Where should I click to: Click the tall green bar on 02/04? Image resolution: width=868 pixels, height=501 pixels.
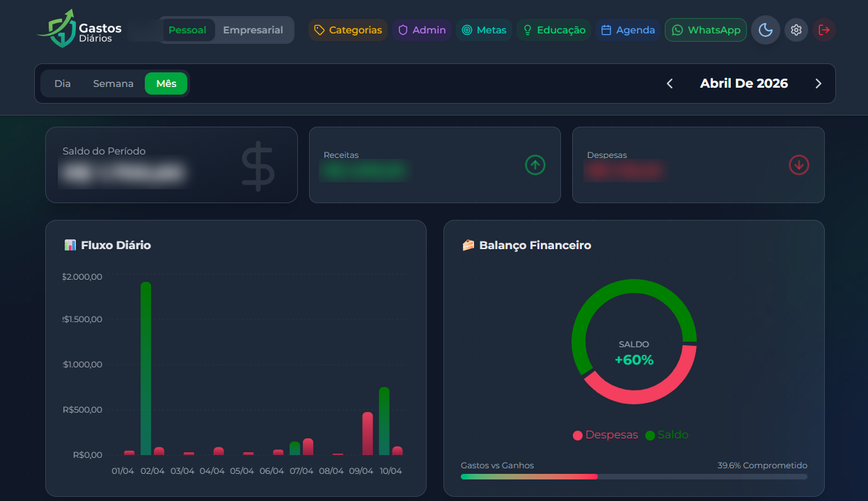click(x=145, y=369)
